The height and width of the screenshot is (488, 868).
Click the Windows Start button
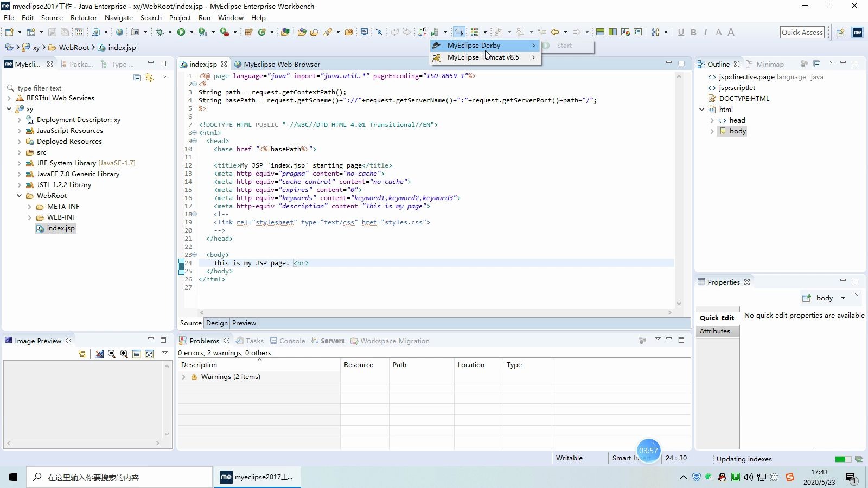(x=13, y=477)
